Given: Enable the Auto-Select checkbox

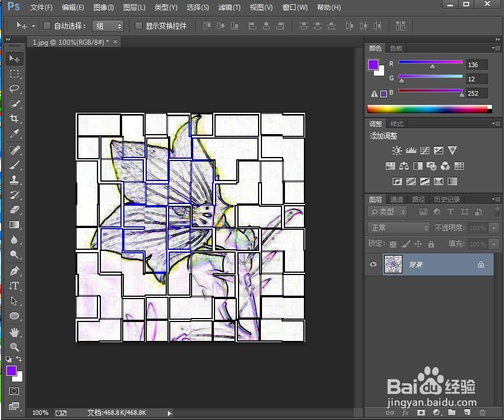Looking at the screenshot, I should (x=47, y=26).
